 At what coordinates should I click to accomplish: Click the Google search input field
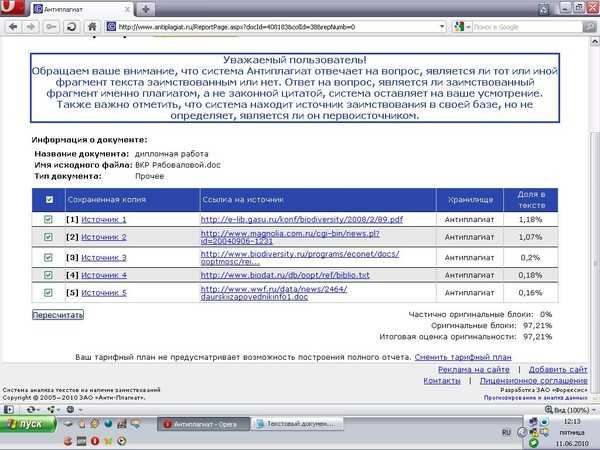click(x=527, y=27)
